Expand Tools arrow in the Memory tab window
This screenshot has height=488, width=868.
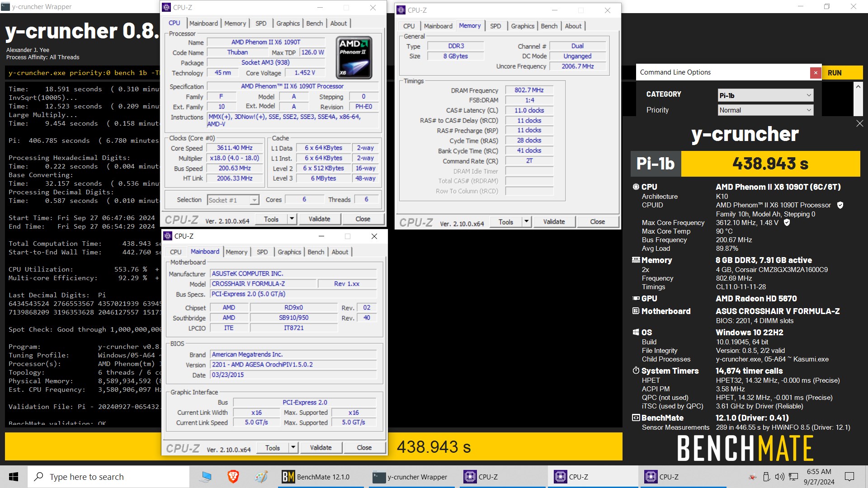click(x=526, y=221)
